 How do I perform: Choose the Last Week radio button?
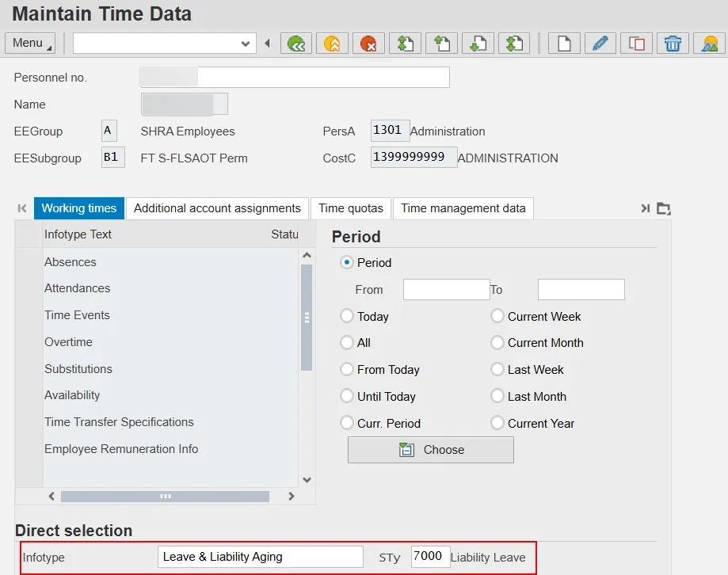coord(497,370)
